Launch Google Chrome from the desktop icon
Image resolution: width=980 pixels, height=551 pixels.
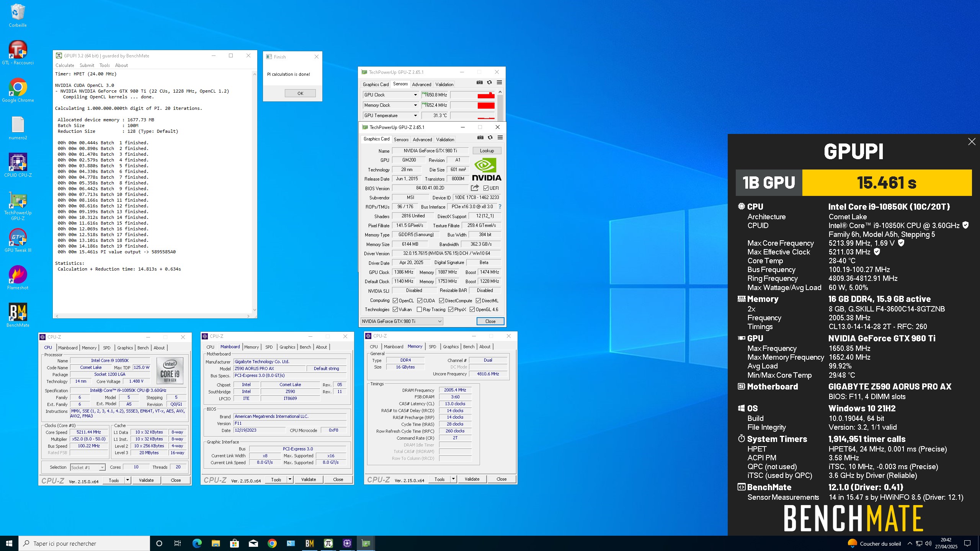point(18,90)
